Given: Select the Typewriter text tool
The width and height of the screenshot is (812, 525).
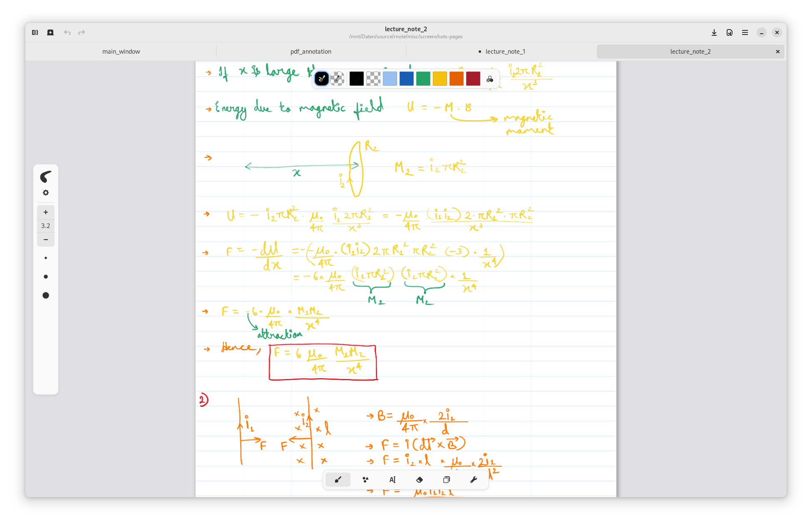Looking at the screenshot, I should click(x=392, y=480).
